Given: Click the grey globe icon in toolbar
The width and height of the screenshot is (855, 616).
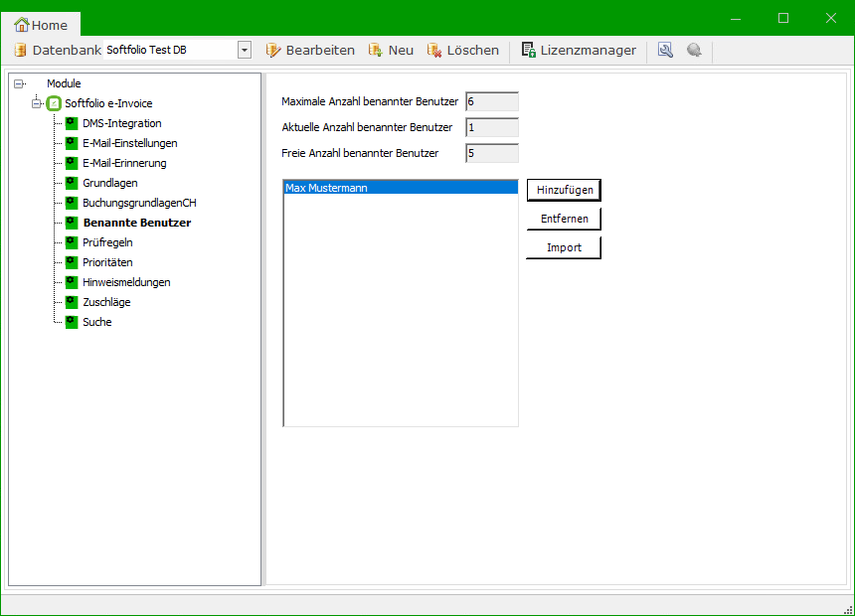Looking at the screenshot, I should click(x=694, y=50).
